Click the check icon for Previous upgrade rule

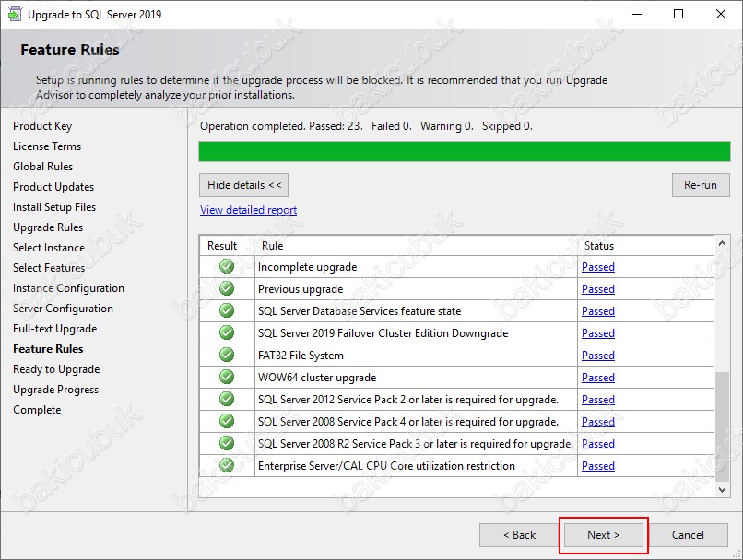click(227, 288)
